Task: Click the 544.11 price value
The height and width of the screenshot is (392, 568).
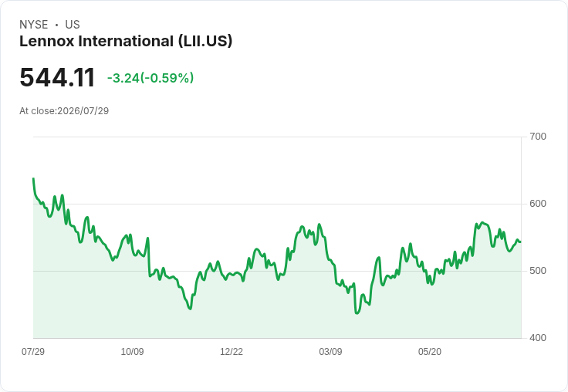Action: click(x=57, y=77)
